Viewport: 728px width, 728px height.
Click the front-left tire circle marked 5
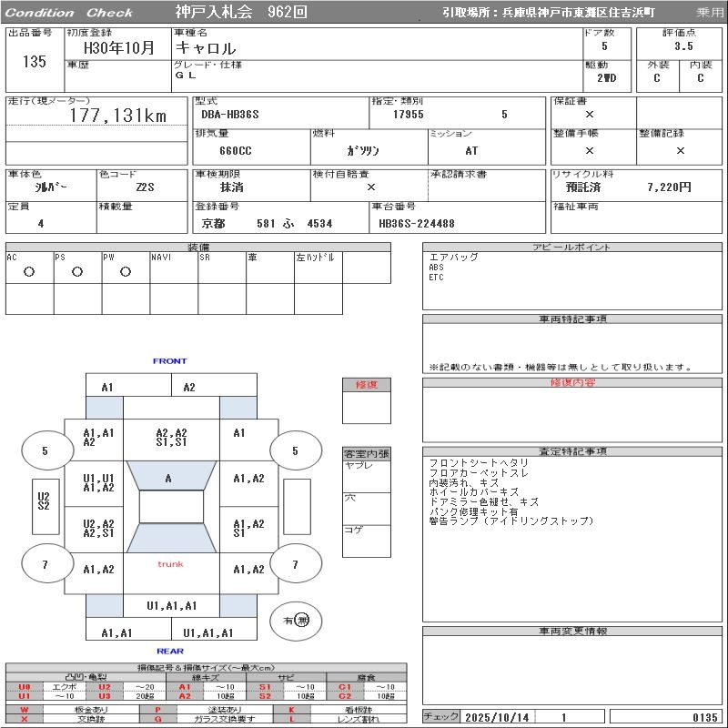(x=45, y=450)
